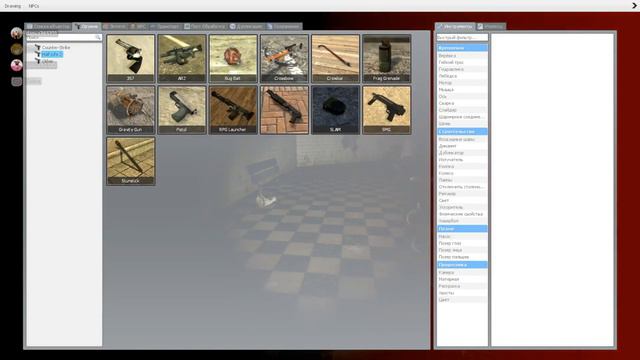The width and height of the screenshot is (640, 360).
Task: Select the Материал material tool
Action: (462, 279)
